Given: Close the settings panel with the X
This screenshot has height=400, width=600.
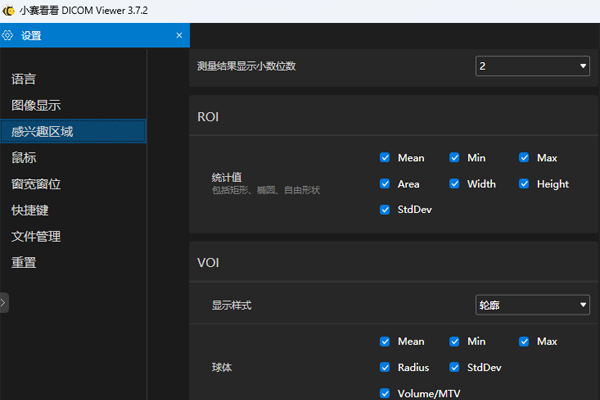Looking at the screenshot, I should click(179, 35).
